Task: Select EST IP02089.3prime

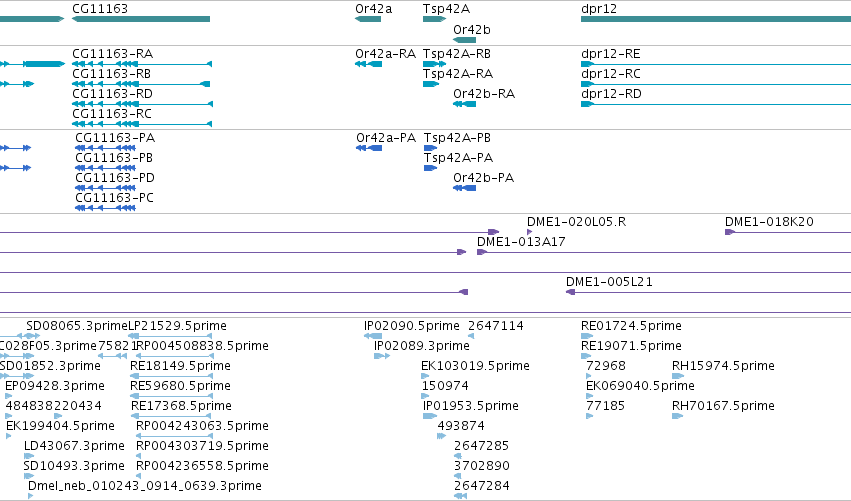Action: click(x=422, y=346)
